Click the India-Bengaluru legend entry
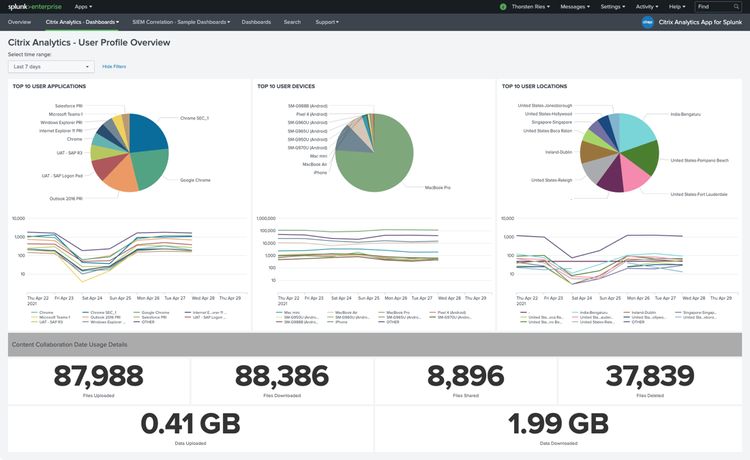Screen dimensions: 750x460 pyautogui.click(x=589, y=313)
